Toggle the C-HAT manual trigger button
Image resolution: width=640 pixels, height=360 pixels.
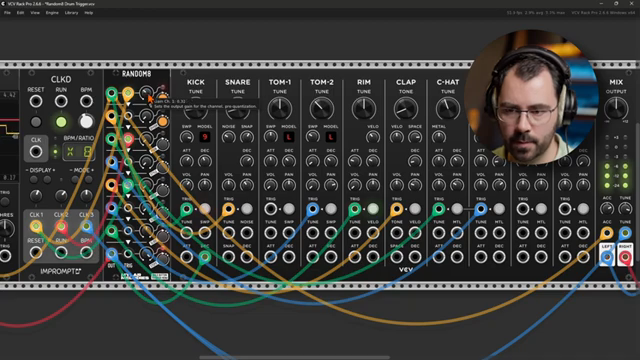click(457, 209)
